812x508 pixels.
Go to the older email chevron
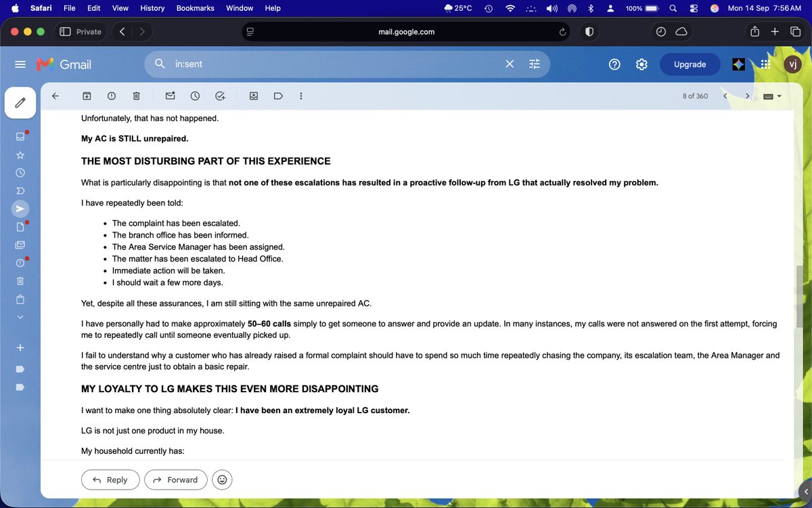pyautogui.click(x=747, y=96)
